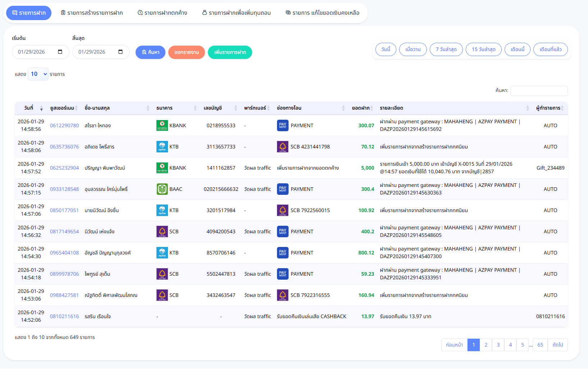588x376 pixels.
Task: Sort table by วันที่ column arrow
Action: [x=41, y=108]
